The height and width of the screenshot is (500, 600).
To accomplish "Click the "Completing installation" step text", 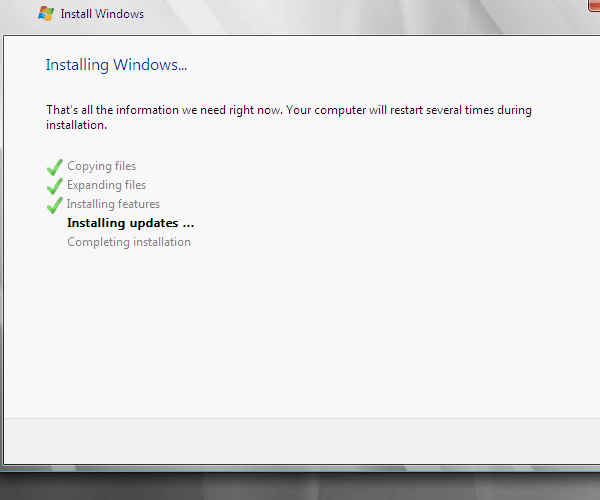I will click(x=129, y=242).
